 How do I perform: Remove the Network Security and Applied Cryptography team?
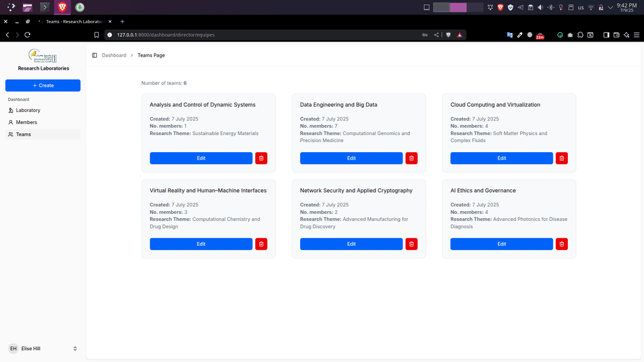(411, 244)
